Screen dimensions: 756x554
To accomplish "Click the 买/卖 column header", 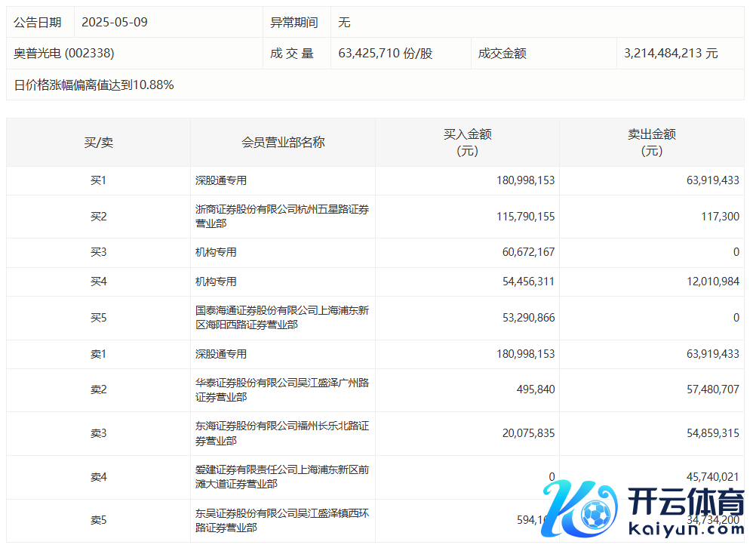I will (98, 142).
